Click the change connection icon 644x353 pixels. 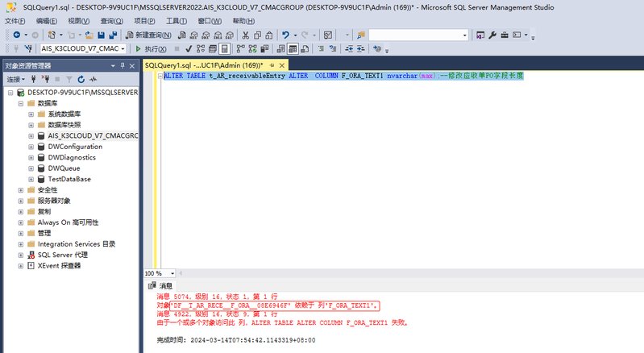click(x=28, y=49)
